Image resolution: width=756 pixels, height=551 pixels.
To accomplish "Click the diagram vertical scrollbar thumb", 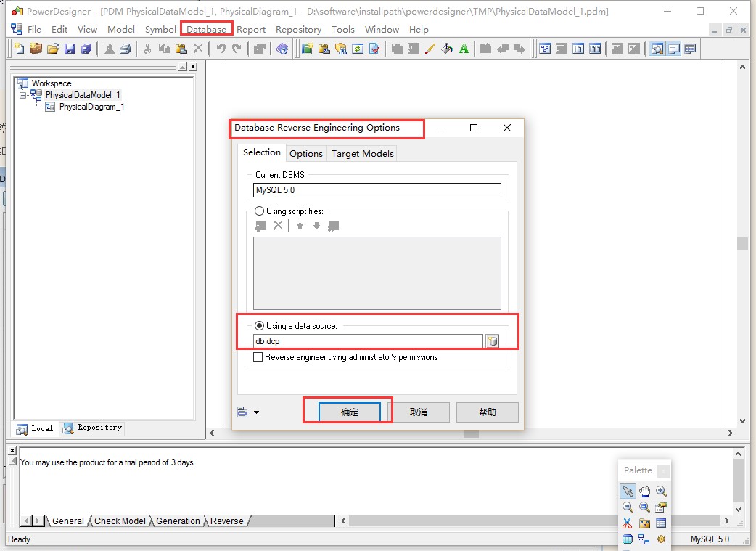I will pyautogui.click(x=742, y=243).
